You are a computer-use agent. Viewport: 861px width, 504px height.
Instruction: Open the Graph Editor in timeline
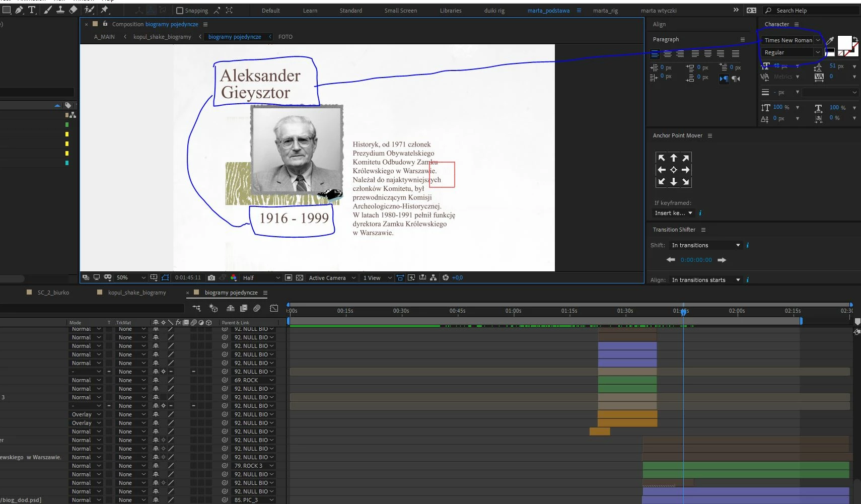click(274, 308)
